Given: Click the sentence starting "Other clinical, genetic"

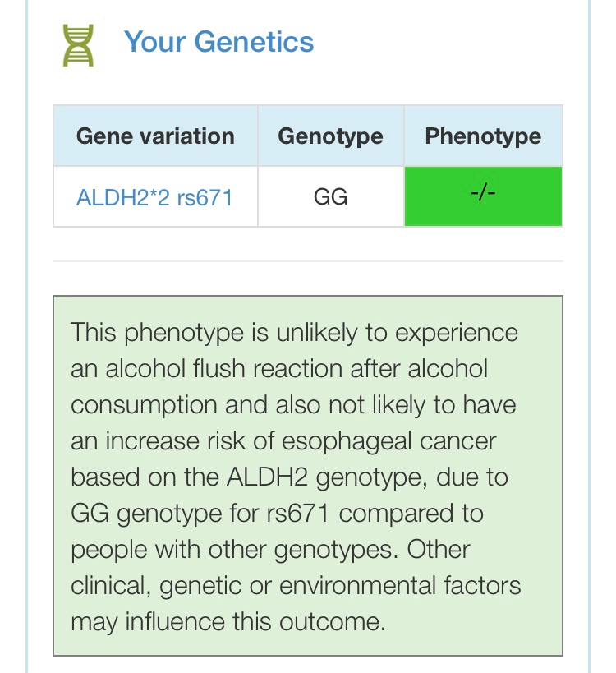Looking at the screenshot, I should point(296,586).
